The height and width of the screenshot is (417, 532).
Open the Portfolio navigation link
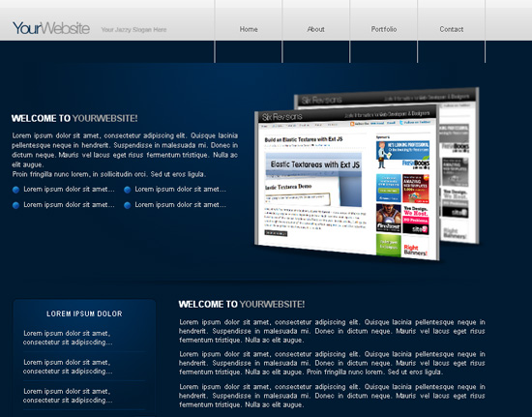click(x=384, y=29)
